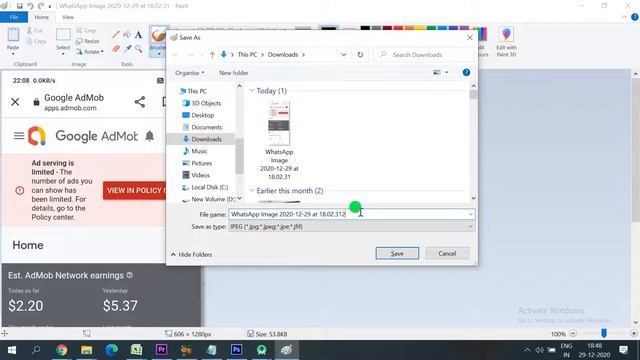Pick the black color in Paint's palette
Viewport: 640px width, 360px height.
click(x=365, y=28)
